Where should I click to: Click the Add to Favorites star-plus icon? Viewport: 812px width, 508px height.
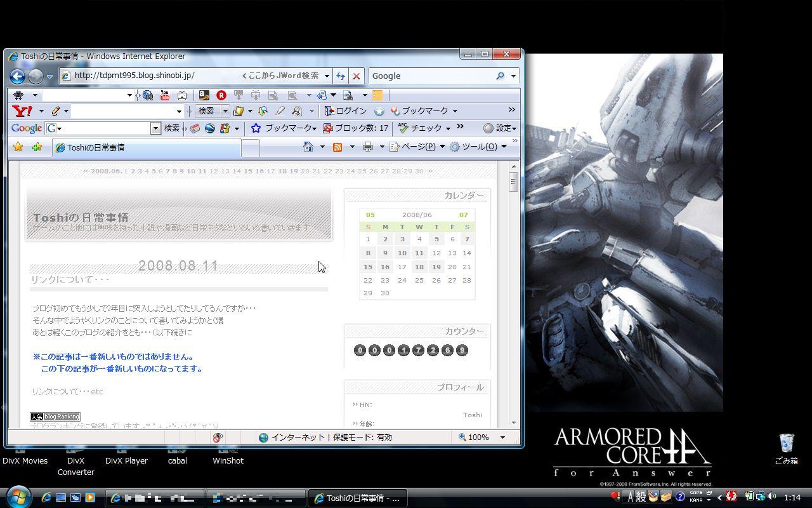(x=37, y=147)
